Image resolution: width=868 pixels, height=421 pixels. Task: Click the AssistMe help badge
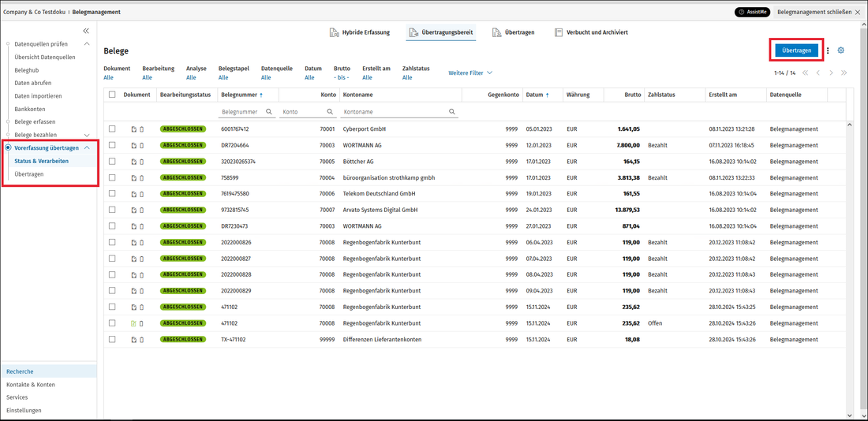pos(752,12)
